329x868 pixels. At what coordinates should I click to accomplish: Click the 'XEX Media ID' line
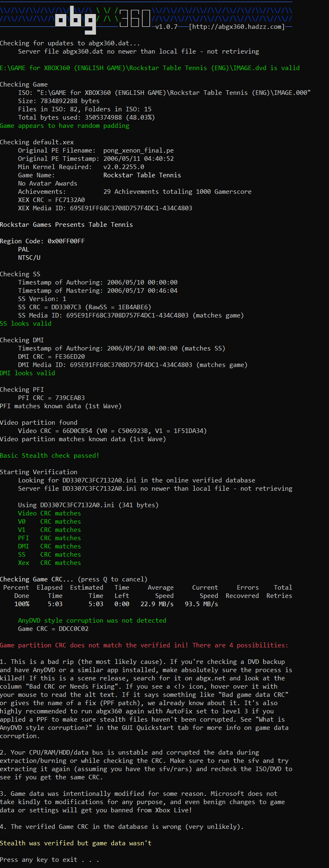tap(105, 208)
